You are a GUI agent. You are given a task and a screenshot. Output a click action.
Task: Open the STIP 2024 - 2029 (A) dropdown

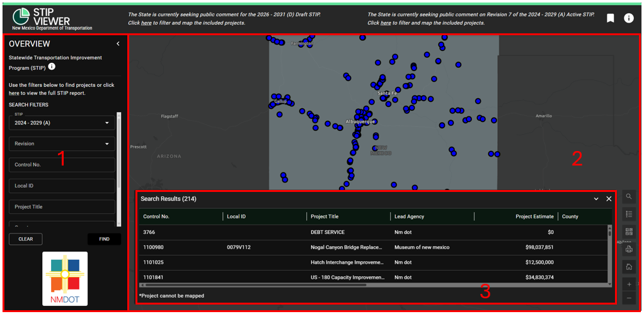[62, 123]
